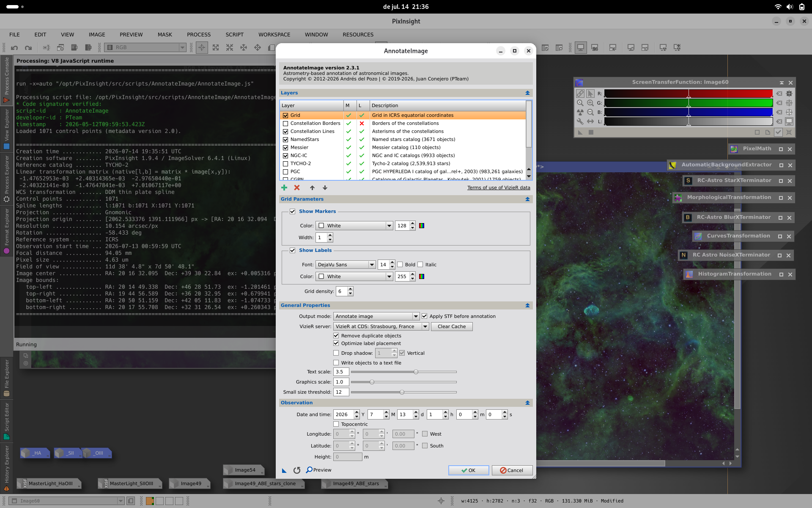This screenshot has height=508, width=812.
Task: Delete selected layer with red X icon
Action: coord(297,188)
